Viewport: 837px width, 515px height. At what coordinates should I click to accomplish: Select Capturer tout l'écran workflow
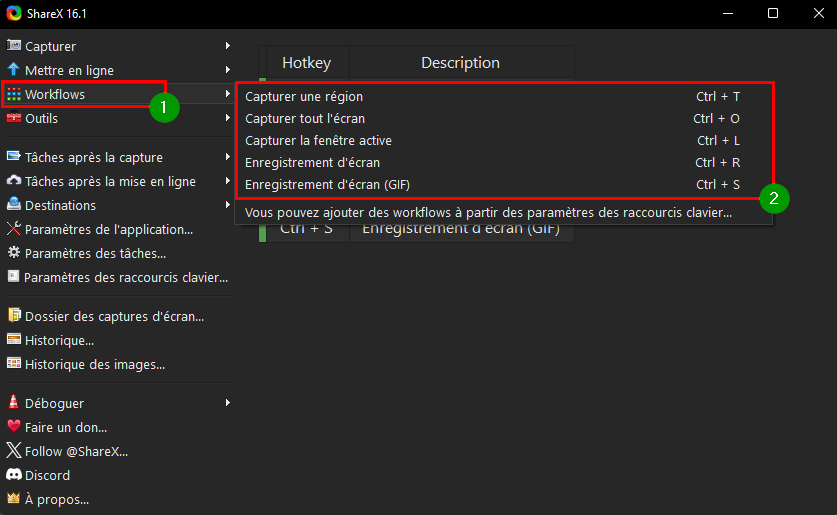click(503, 118)
